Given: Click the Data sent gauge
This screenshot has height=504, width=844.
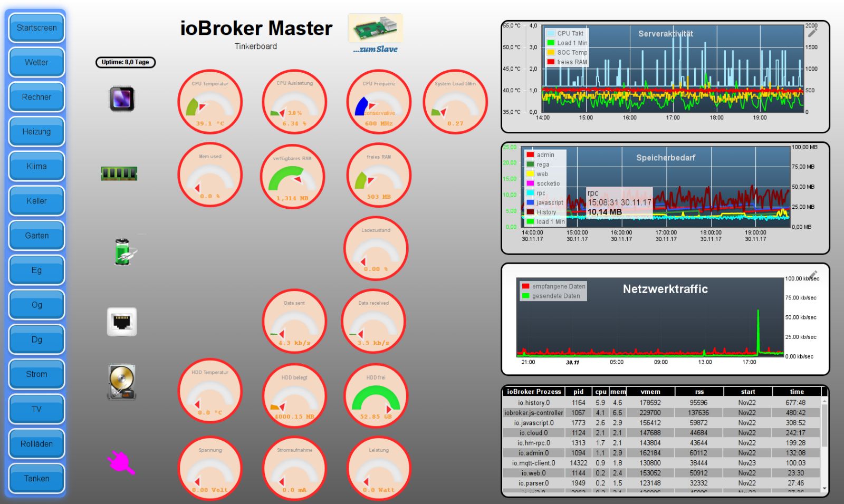Looking at the screenshot, I should coord(294,321).
